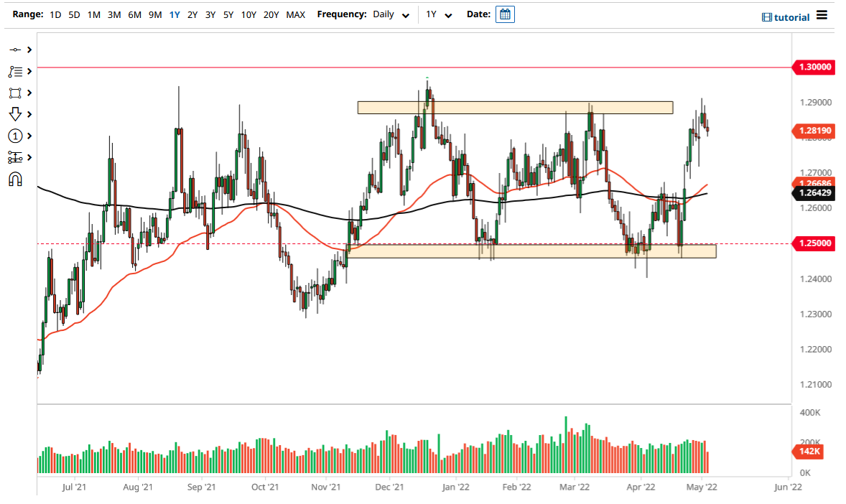Open the annotations list tool

(x=14, y=71)
